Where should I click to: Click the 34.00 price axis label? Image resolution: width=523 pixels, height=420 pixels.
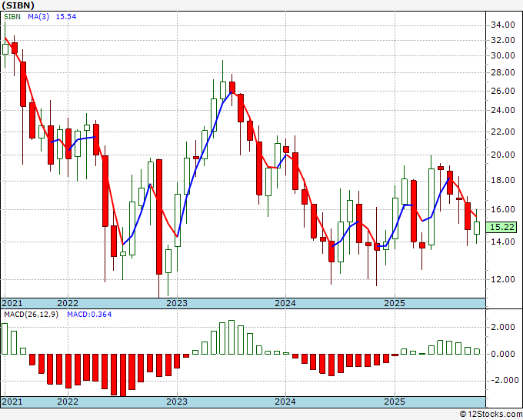(503, 25)
